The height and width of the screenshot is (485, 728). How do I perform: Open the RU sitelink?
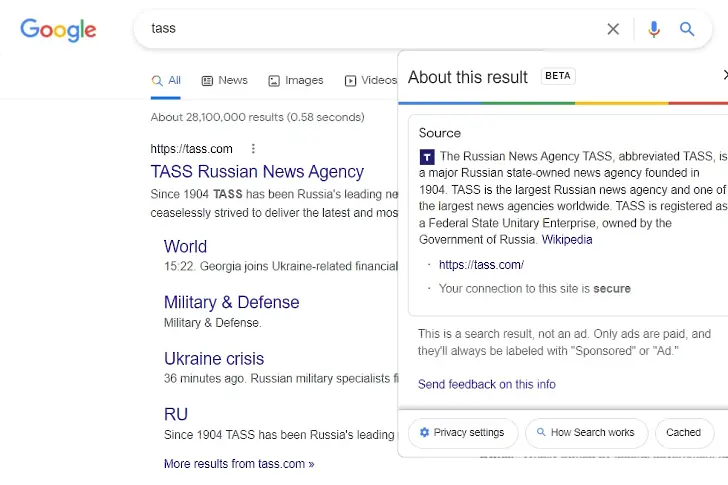(x=176, y=414)
